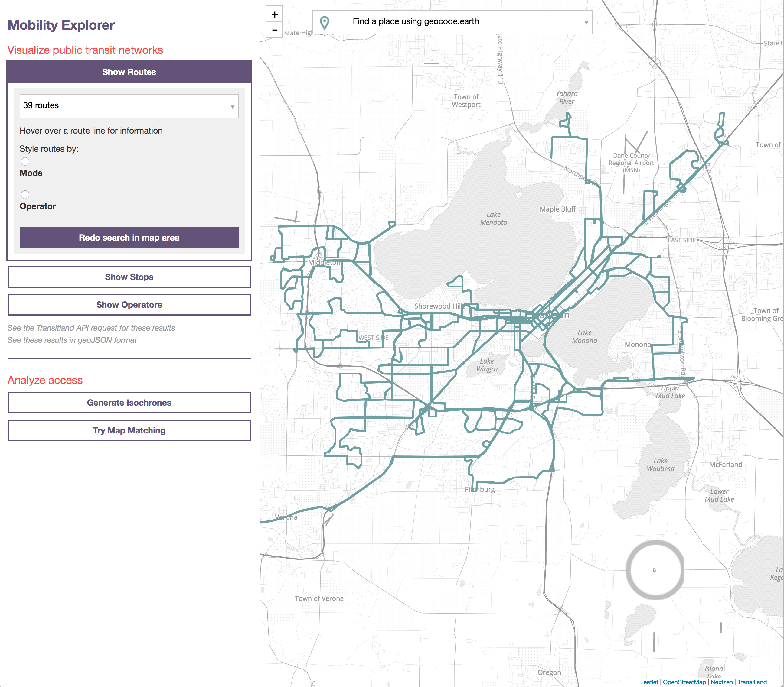Click the location pin geocoder icon
Image resolution: width=784 pixels, height=687 pixels.
[x=325, y=22]
